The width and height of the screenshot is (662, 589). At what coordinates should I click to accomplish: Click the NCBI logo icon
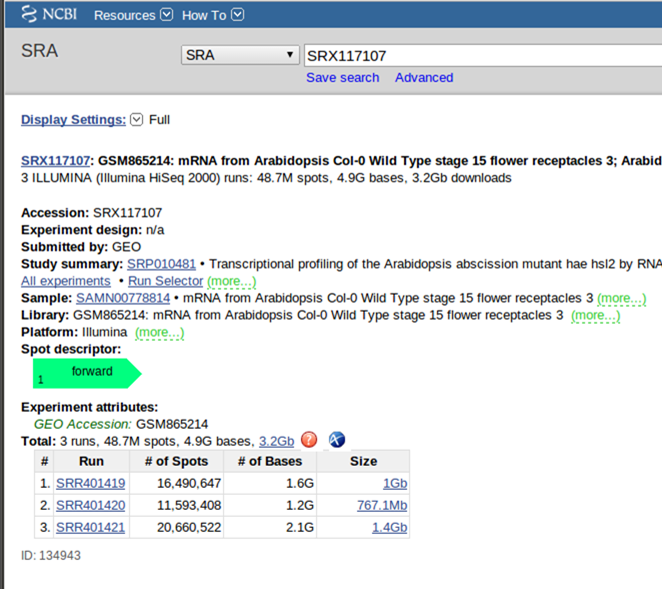pyautogui.click(x=49, y=14)
